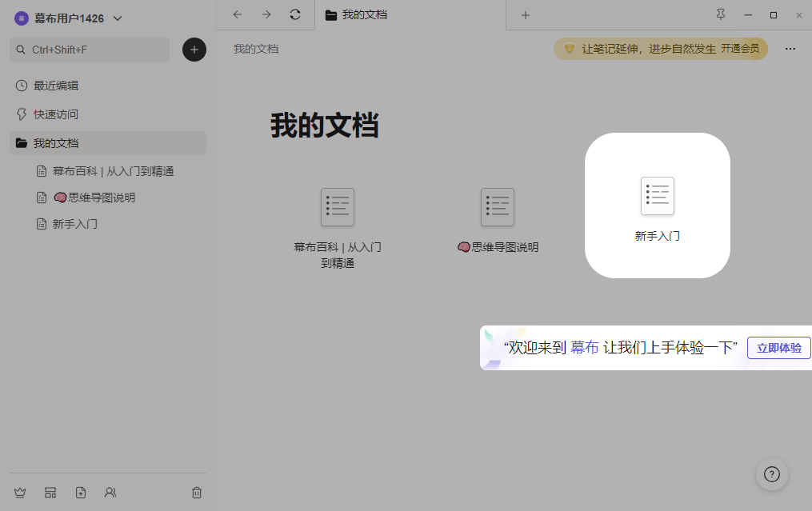The width and height of the screenshot is (812, 511).
Task: Click the crown membership icon at sidebar bottom
Action: pyautogui.click(x=20, y=493)
